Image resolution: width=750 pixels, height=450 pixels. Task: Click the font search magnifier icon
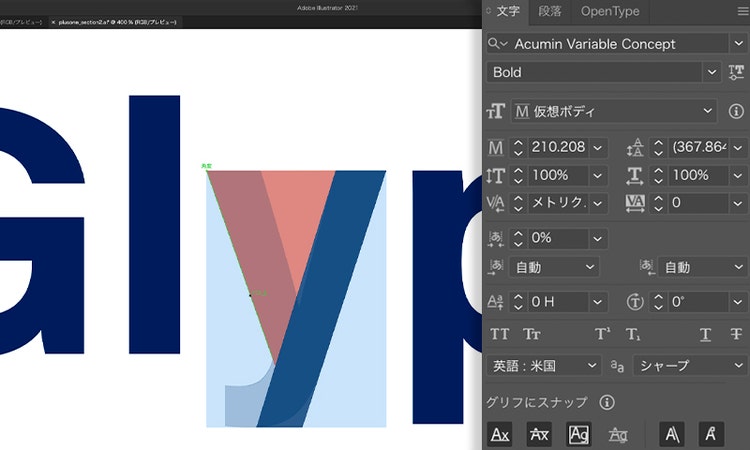(496, 44)
